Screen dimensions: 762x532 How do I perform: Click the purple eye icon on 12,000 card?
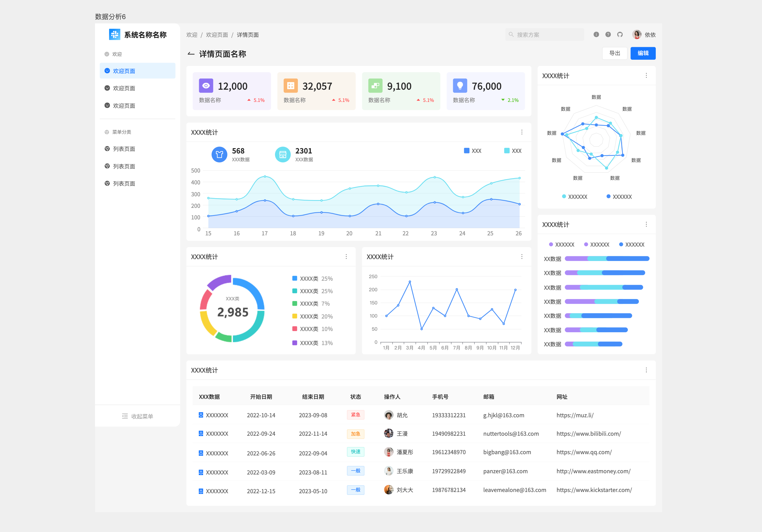click(x=206, y=86)
